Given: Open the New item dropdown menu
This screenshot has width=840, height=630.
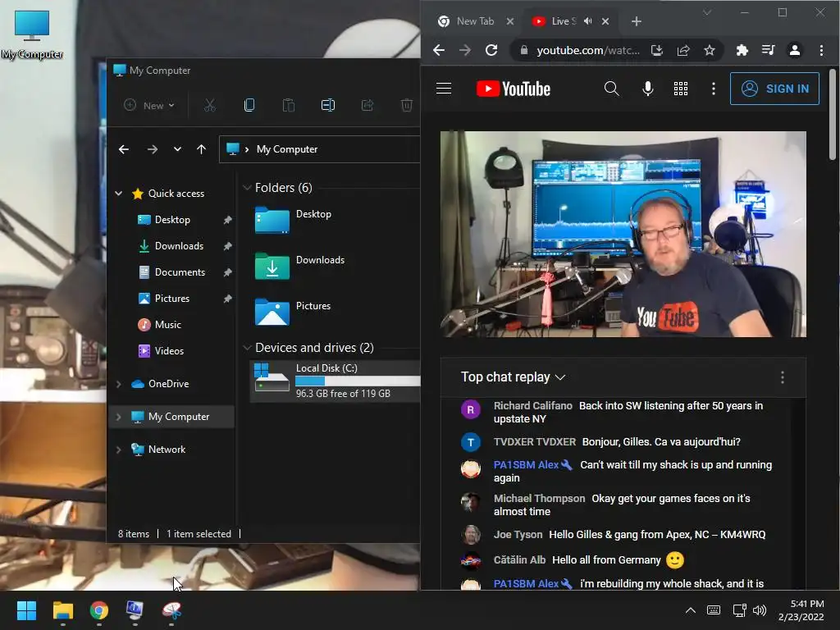Looking at the screenshot, I should 149,106.
